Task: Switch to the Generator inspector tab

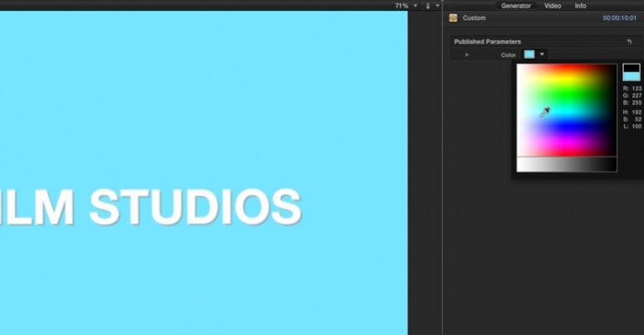Action: (516, 6)
